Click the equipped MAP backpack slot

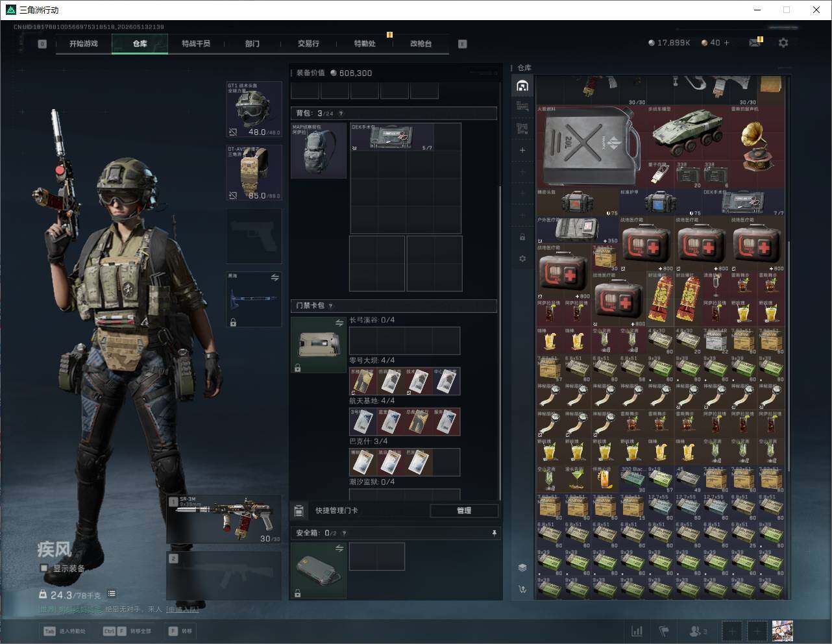click(319, 151)
